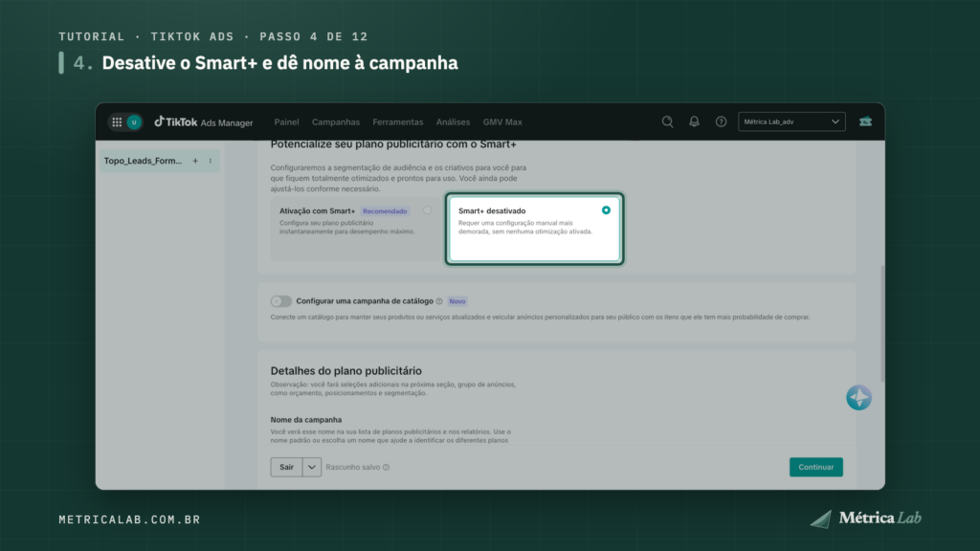Click info icon next to catalog campaign label

(x=439, y=301)
